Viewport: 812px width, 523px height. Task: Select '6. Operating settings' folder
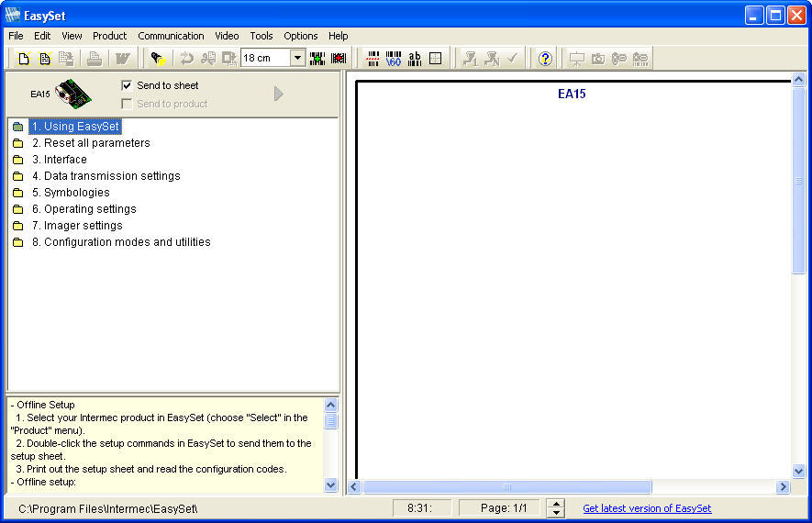click(84, 209)
